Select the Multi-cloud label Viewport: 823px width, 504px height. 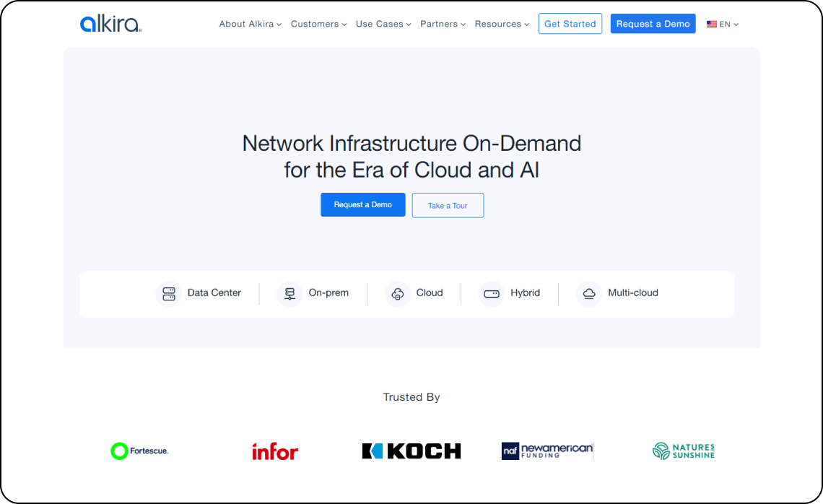[633, 293]
